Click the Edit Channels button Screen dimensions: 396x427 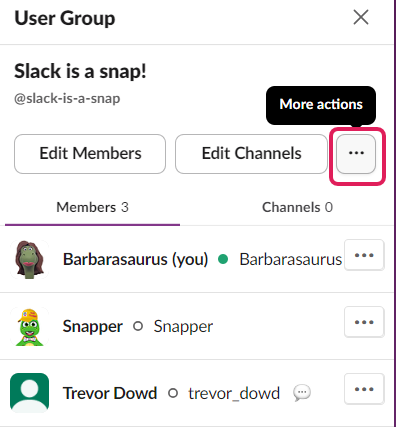251,154
